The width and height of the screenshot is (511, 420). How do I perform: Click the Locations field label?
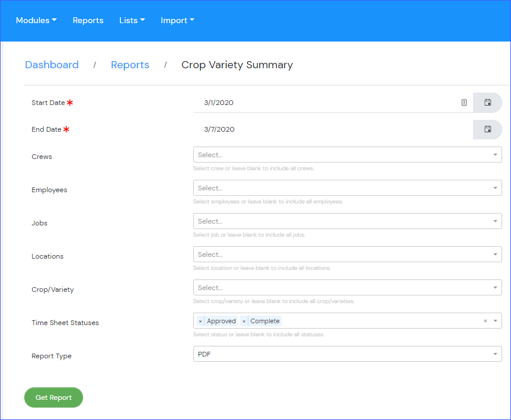47,256
